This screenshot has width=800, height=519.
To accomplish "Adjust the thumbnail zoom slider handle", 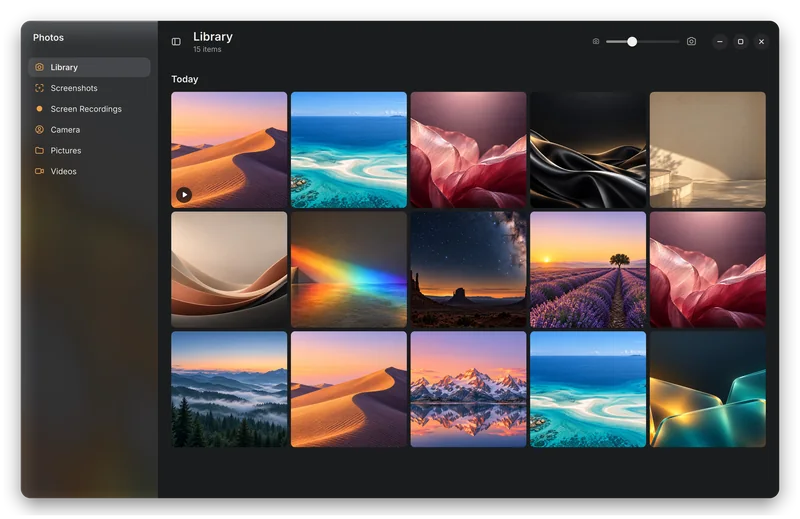I will [632, 41].
